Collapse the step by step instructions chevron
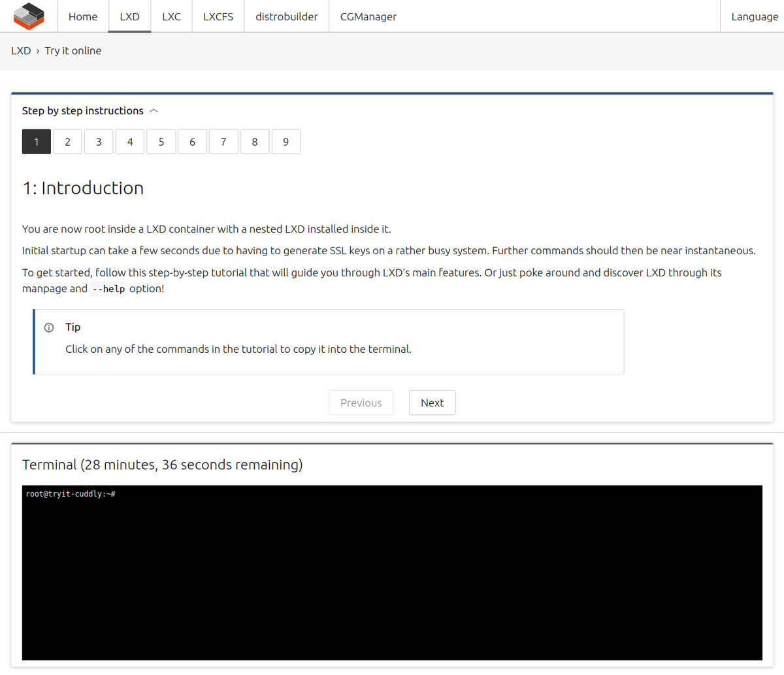The image size is (784, 675). (x=154, y=111)
